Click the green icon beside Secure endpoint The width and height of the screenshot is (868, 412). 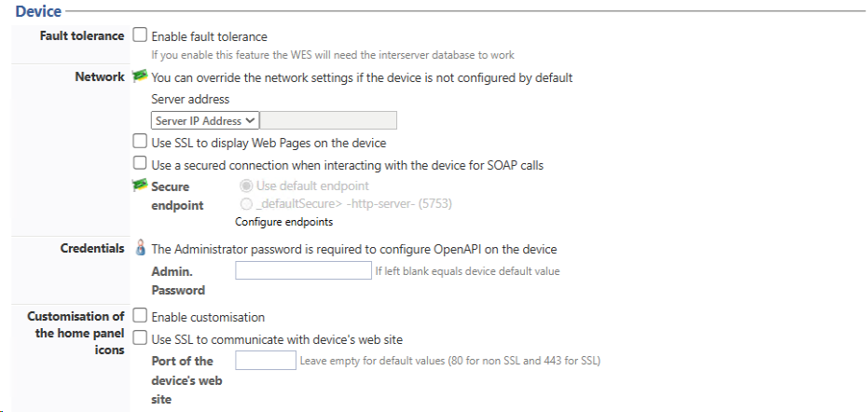[x=140, y=185]
